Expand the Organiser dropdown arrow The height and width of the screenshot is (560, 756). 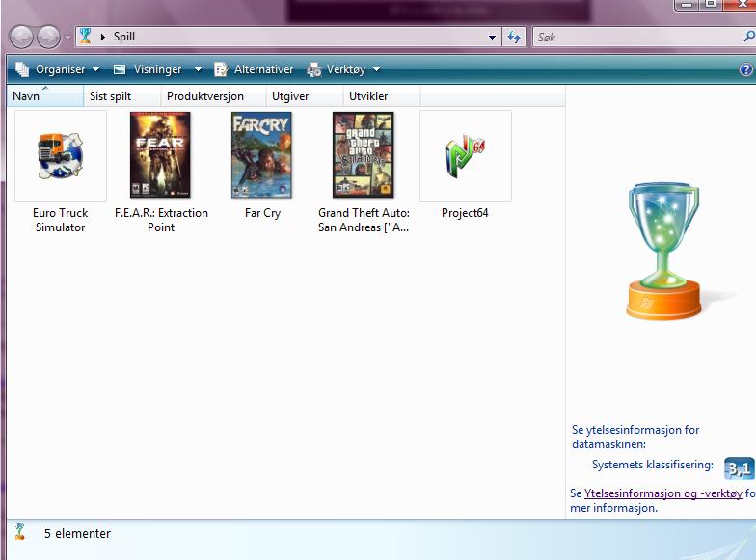tap(96, 69)
